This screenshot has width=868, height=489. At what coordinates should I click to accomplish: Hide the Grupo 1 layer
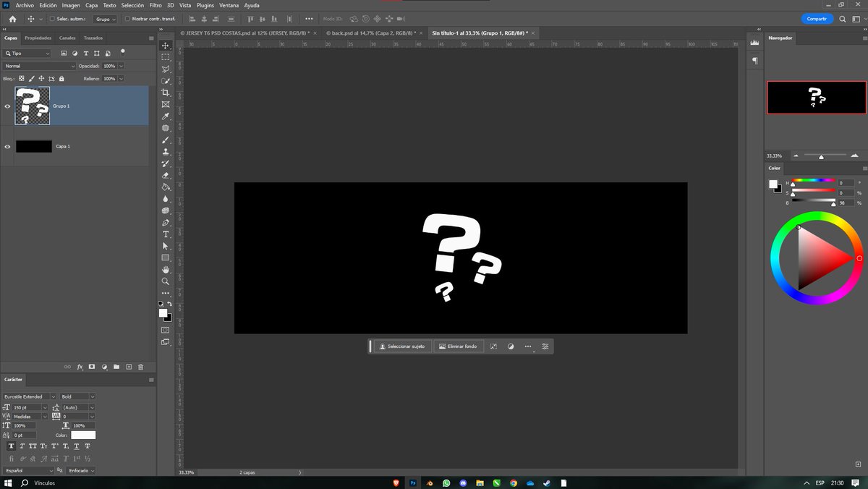point(7,106)
